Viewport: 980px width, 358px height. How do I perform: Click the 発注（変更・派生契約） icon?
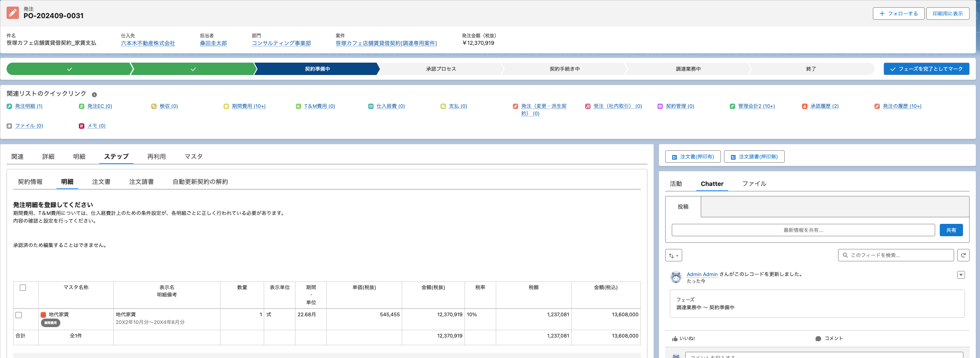516,106
